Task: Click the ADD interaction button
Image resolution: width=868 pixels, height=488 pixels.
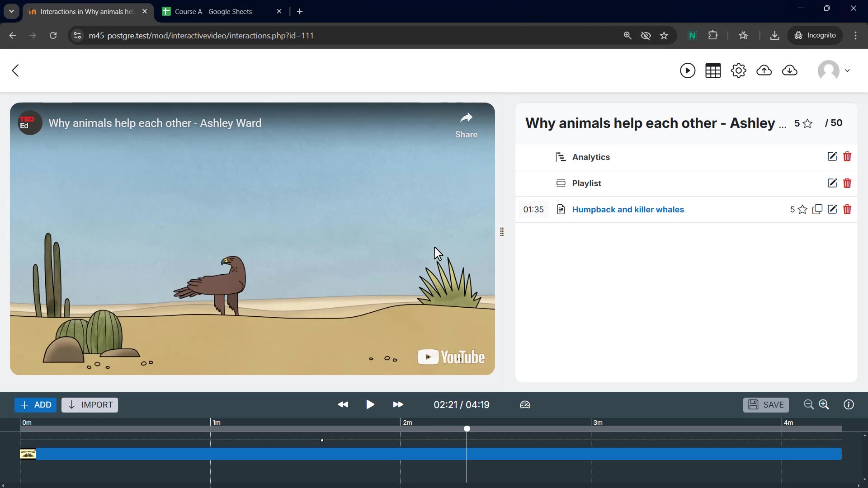Action: coord(35,405)
